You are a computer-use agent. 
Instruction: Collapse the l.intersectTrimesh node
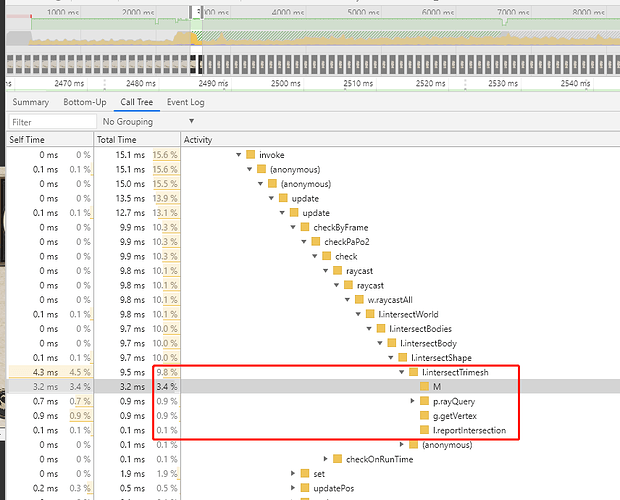click(x=402, y=372)
